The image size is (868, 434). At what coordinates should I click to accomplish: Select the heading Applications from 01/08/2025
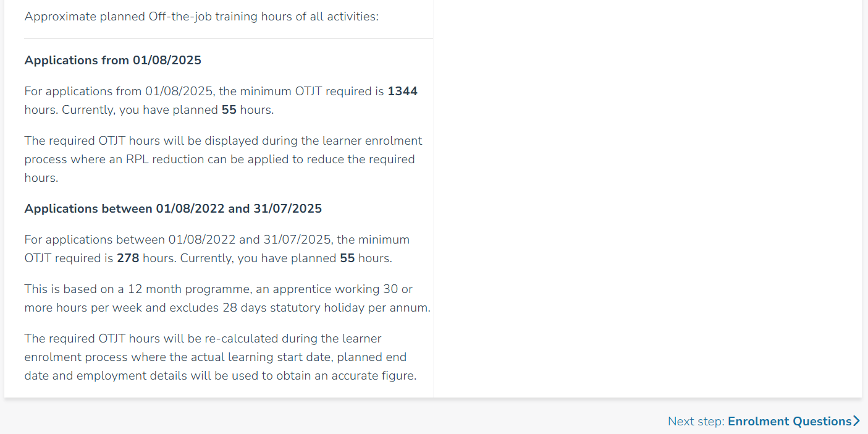pos(112,60)
